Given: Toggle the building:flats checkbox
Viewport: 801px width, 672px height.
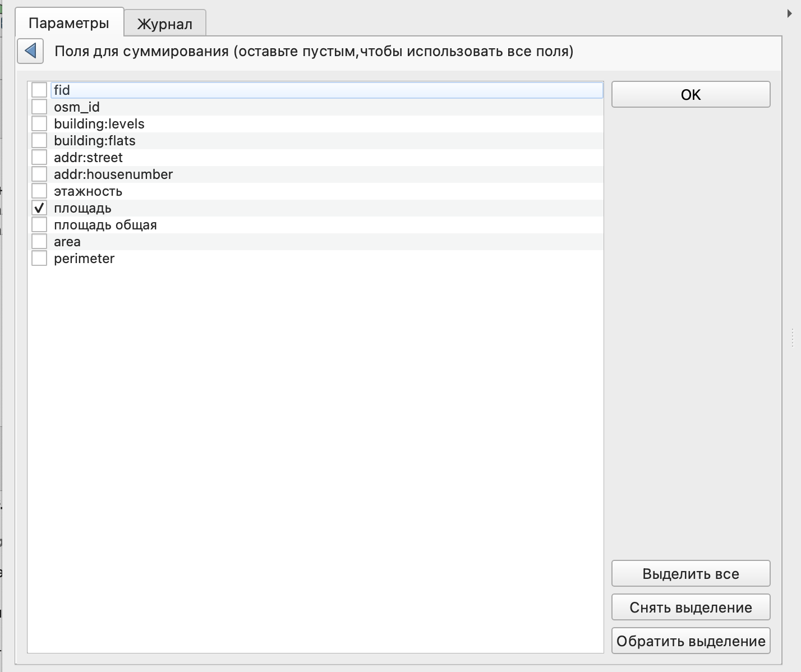Looking at the screenshot, I should pyautogui.click(x=39, y=140).
